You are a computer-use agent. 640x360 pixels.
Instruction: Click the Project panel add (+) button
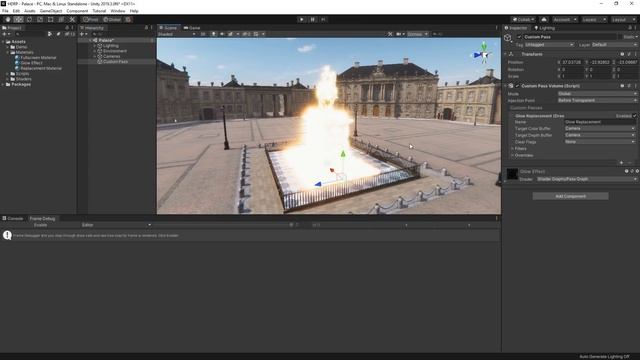click(5, 34)
